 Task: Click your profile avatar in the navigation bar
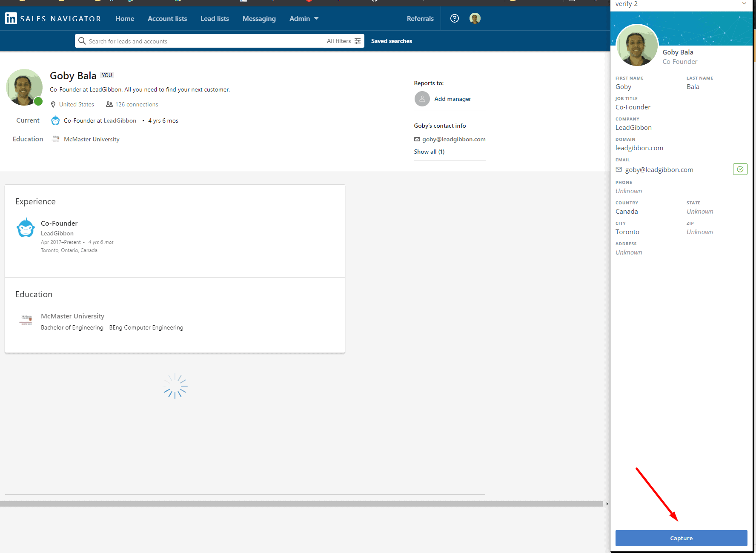click(474, 18)
